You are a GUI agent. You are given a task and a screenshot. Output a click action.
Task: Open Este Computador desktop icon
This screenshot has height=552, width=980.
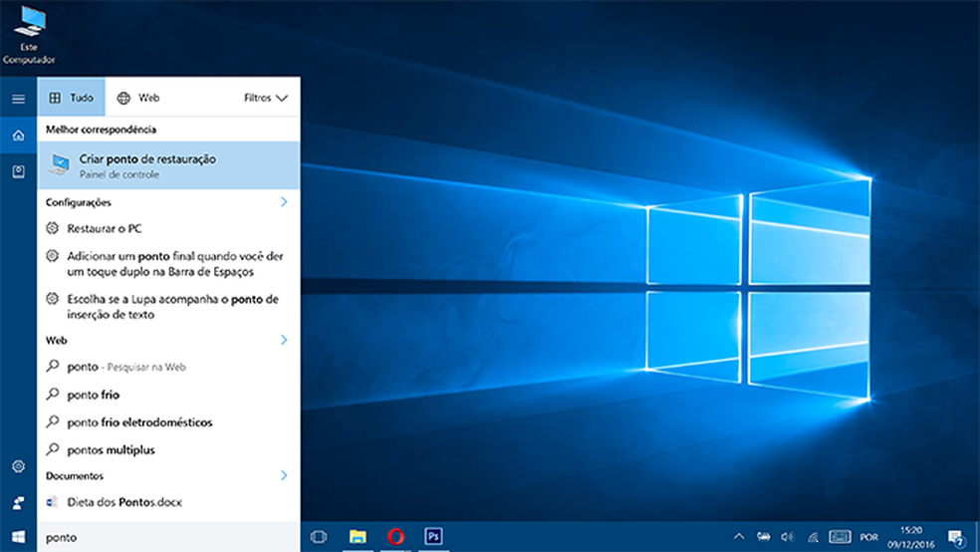pos(29,35)
